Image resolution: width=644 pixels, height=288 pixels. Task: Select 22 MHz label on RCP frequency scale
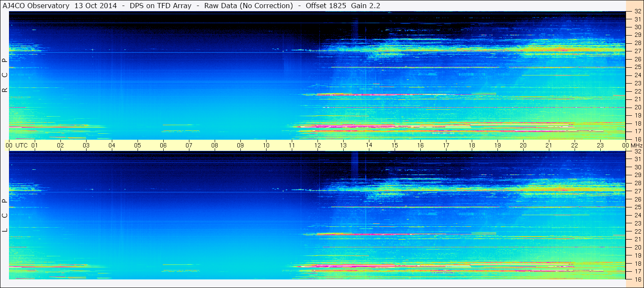[637, 91]
